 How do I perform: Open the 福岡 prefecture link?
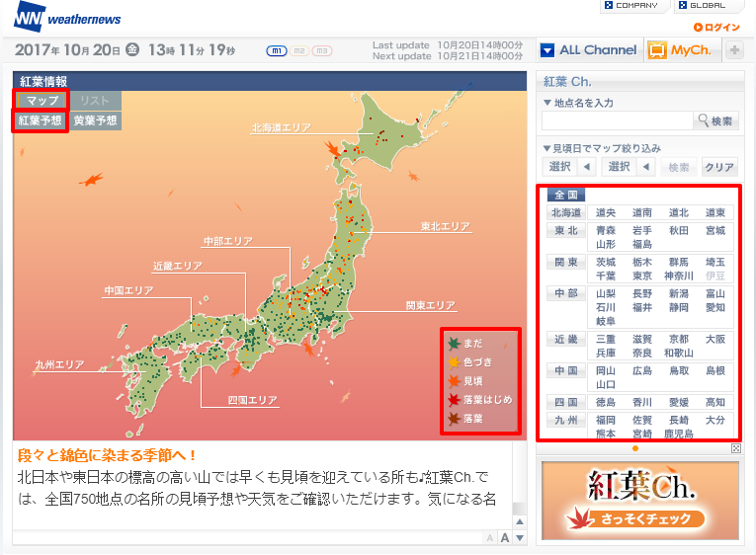[606, 420]
